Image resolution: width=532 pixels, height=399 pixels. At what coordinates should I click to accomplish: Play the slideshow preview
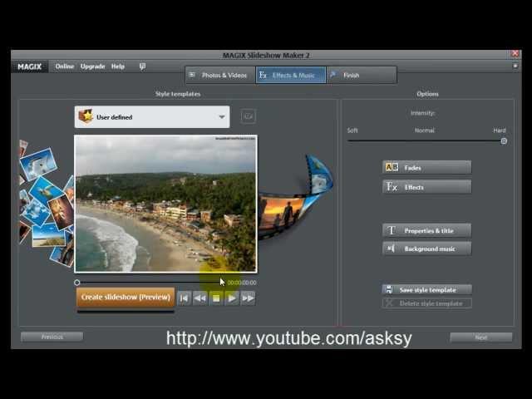[232, 298]
